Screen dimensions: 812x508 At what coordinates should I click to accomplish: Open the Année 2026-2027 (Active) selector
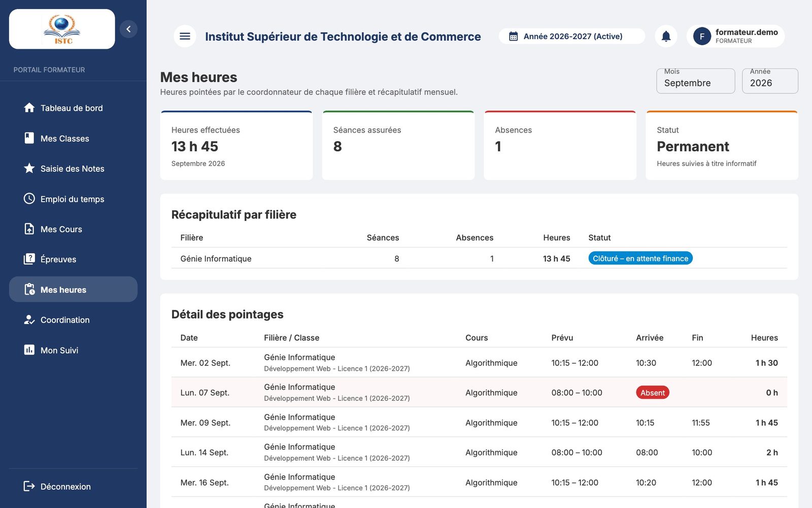[572, 36]
